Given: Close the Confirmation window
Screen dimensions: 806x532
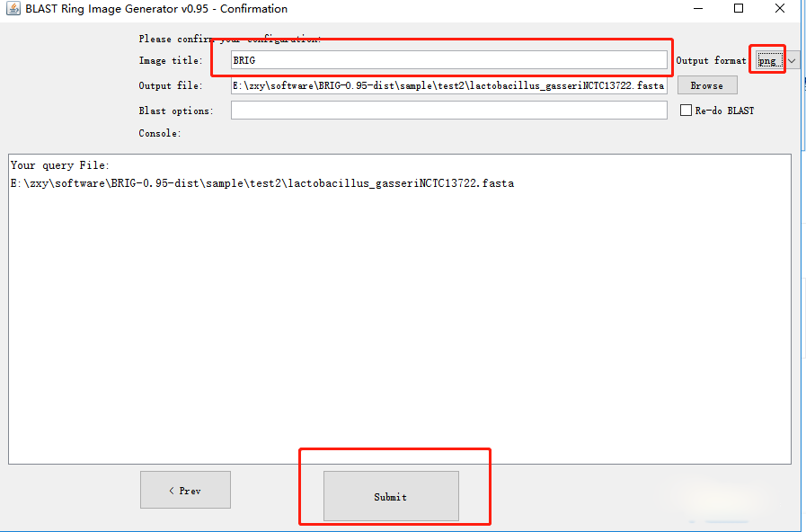Looking at the screenshot, I should pyautogui.click(x=780, y=9).
